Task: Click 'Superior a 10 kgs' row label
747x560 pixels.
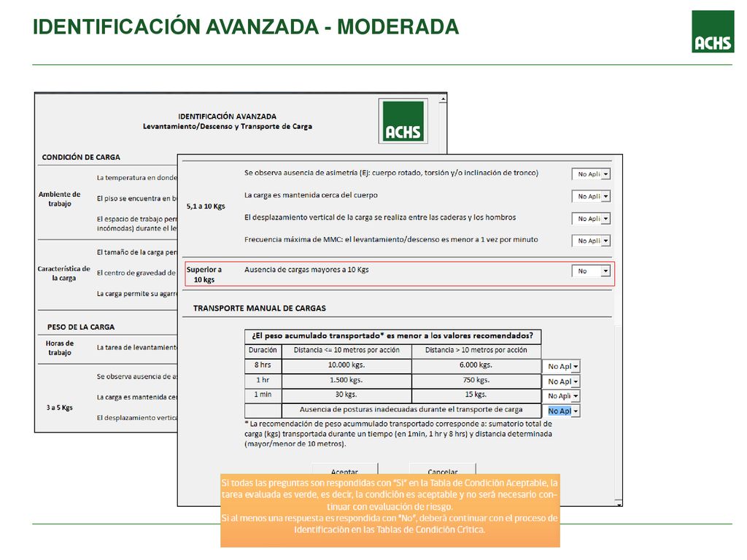Action: coord(204,275)
